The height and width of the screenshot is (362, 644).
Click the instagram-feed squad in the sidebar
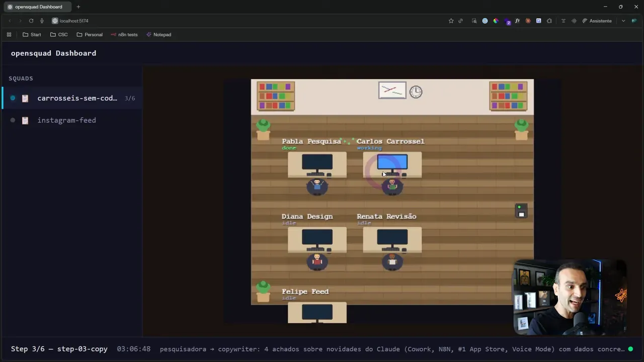(x=66, y=120)
